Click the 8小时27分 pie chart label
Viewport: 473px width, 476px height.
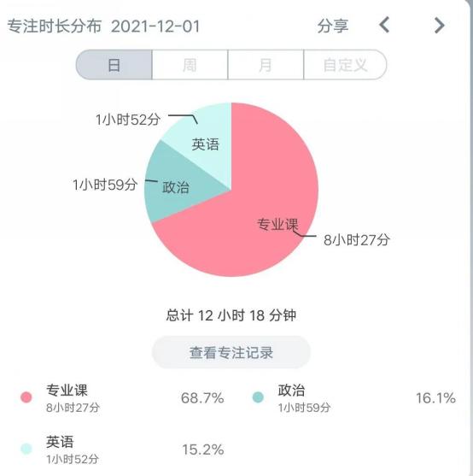click(357, 240)
